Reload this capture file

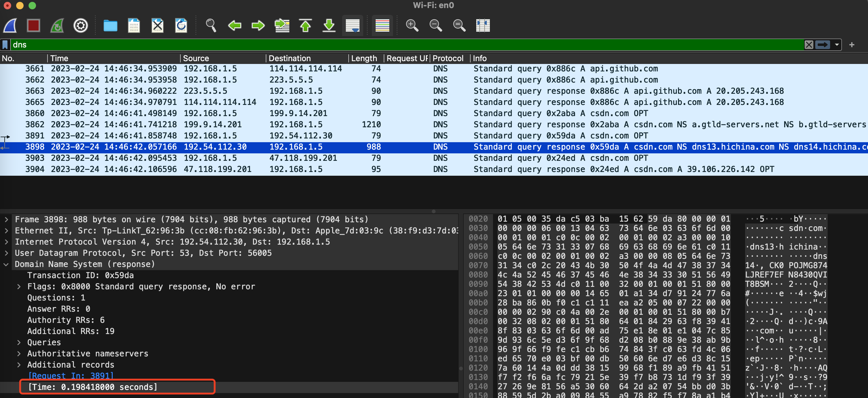[181, 25]
